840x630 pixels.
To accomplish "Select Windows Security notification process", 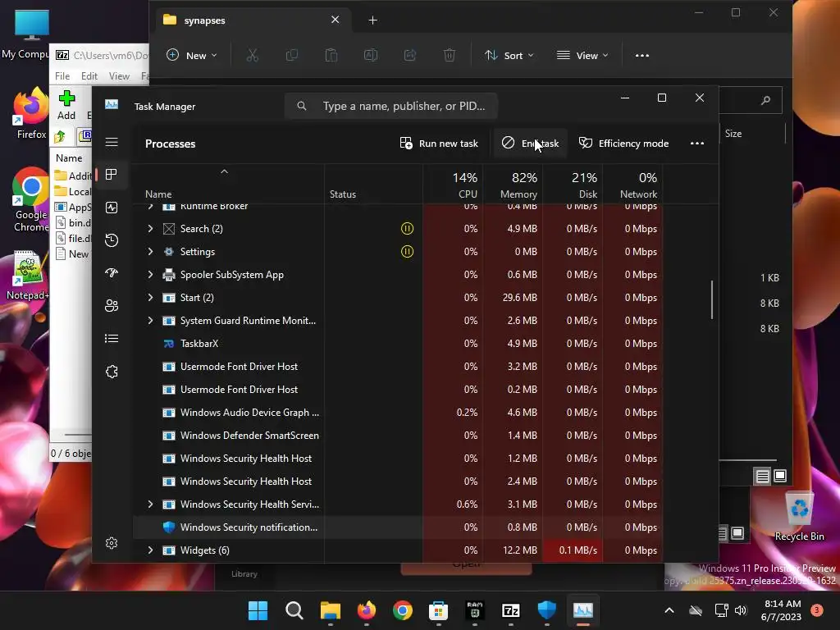I will point(399,527).
